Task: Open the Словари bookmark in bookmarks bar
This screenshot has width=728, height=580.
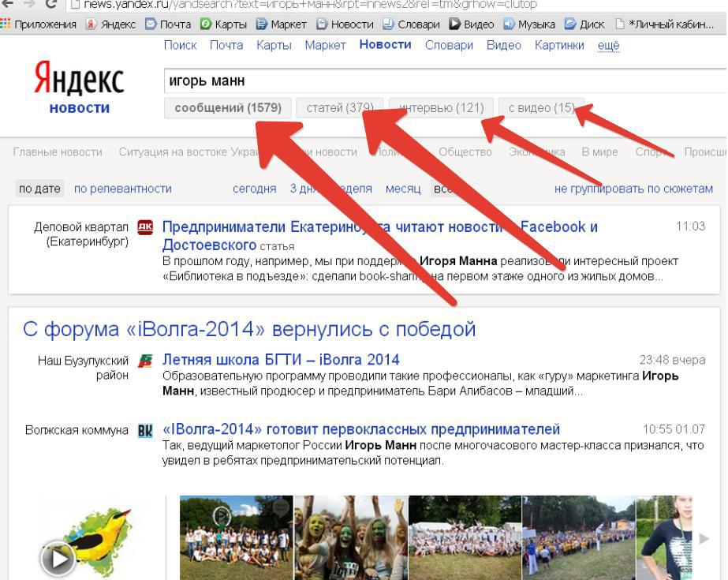Action: point(412,24)
